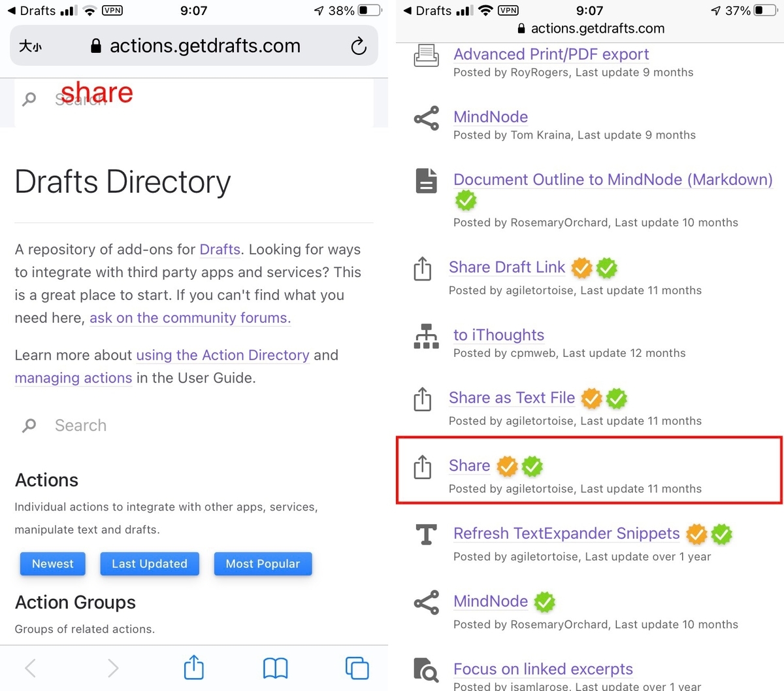Tap the Safari forward arrow

click(113, 668)
